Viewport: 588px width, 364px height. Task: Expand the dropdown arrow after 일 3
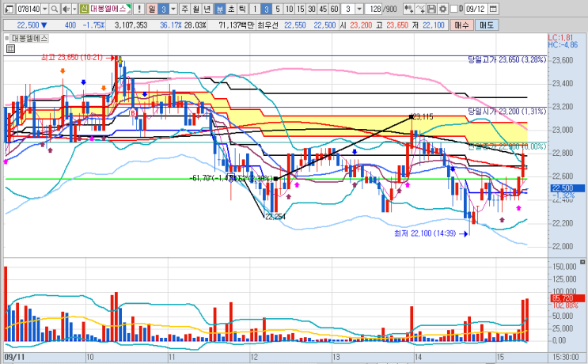173,9
